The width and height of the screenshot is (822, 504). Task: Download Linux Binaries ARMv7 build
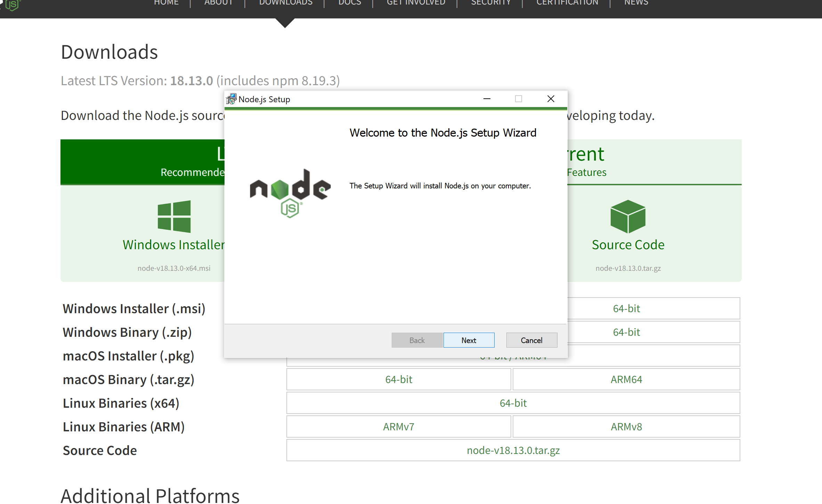[x=398, y=426]
